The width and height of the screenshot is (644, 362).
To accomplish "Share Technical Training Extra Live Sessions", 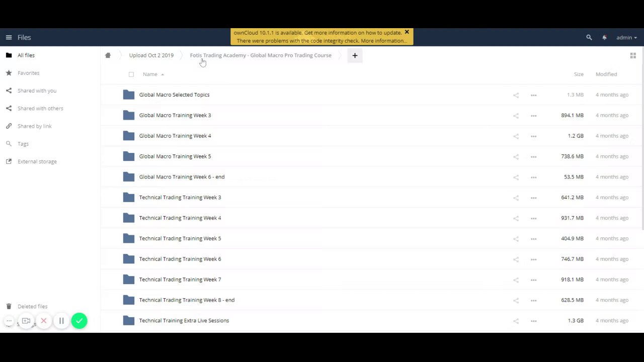I will 516,321.
